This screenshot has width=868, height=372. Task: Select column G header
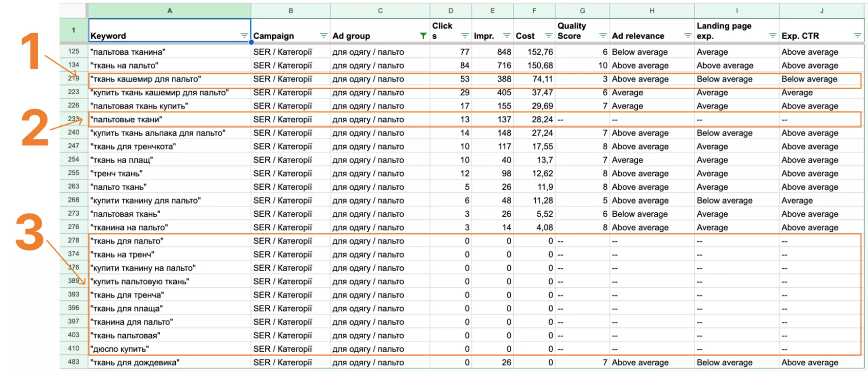582,10
